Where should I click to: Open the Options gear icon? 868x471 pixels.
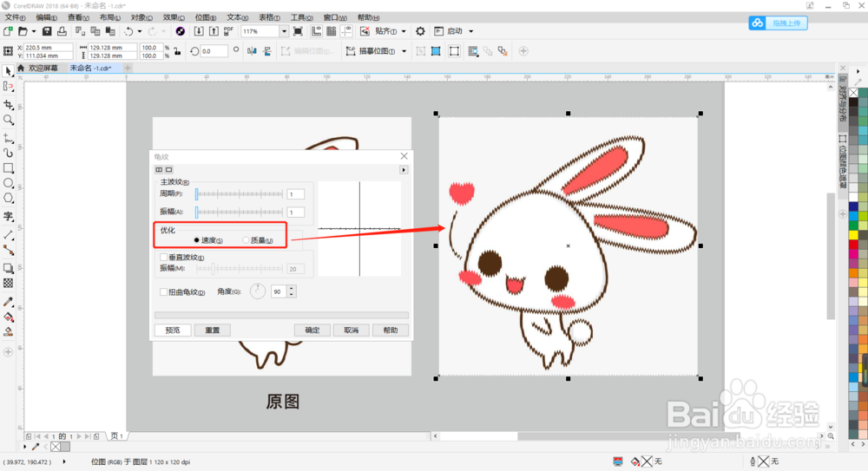tap(420, 31)
